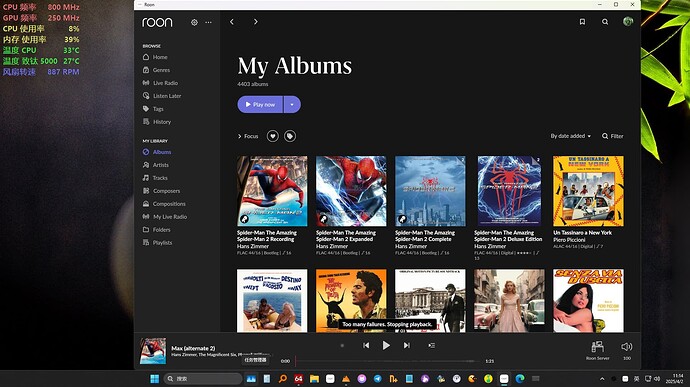Screen dimensions: 690x387
Task: Open the bookmarks icon in top bar
Action: coord(582,22)
